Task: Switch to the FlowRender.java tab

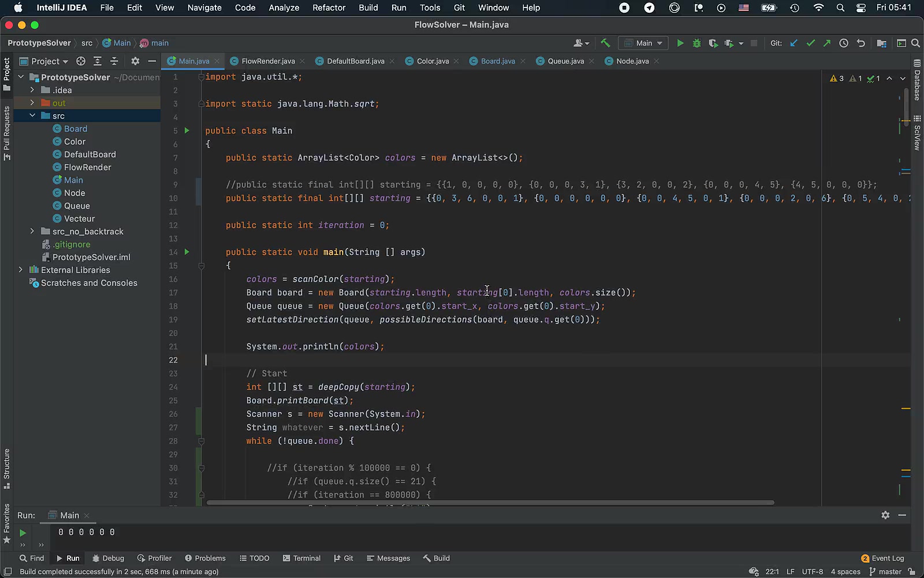Action: (x=268, y=61)
